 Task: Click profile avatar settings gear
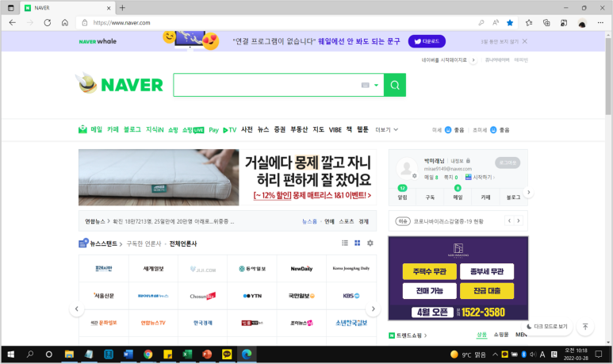tap(415, 176)
